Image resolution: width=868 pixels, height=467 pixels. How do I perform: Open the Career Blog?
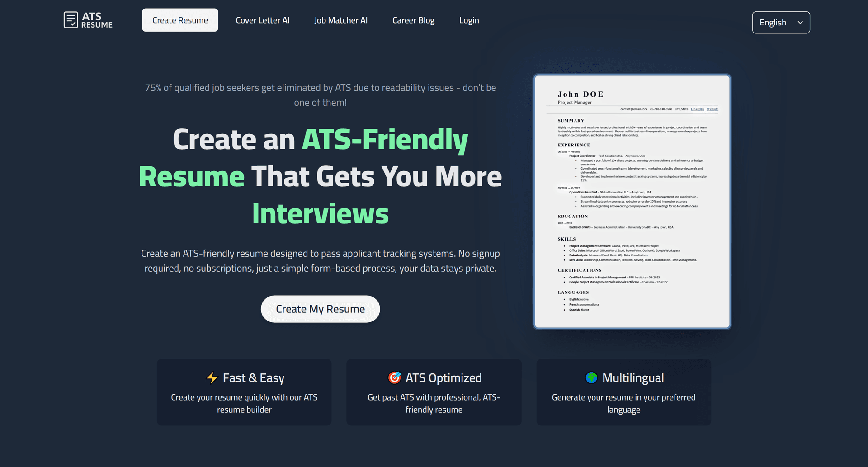413,20
